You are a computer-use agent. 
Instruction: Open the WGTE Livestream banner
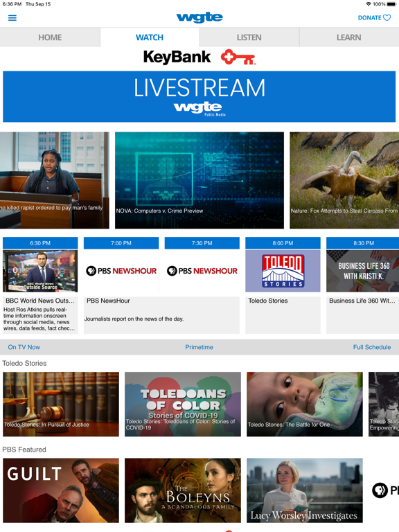[x=199, y=97]
